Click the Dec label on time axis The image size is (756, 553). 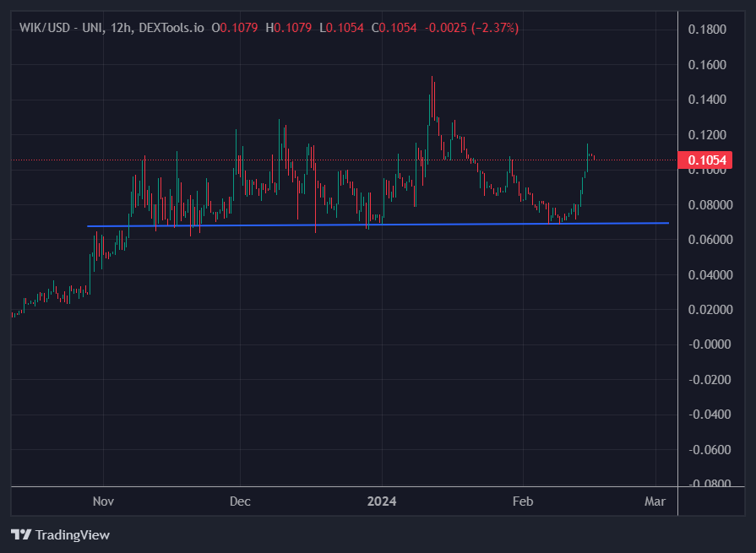pos(240,501)
